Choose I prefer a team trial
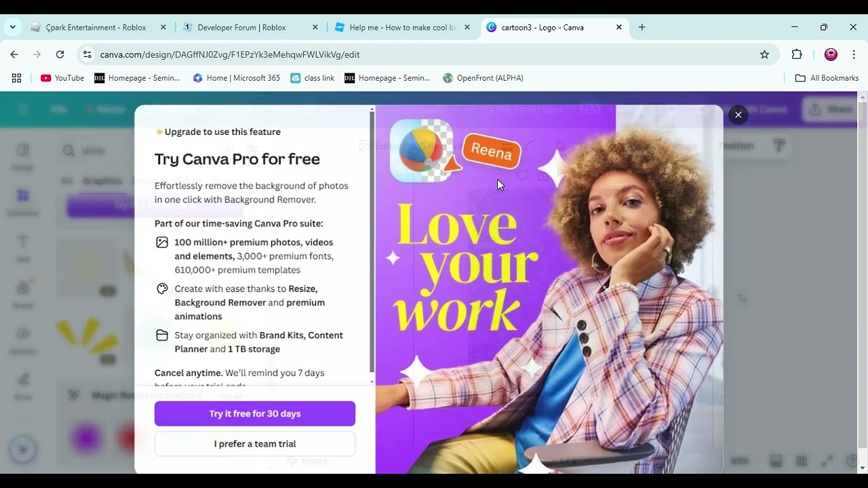 [x=255, y=444]
